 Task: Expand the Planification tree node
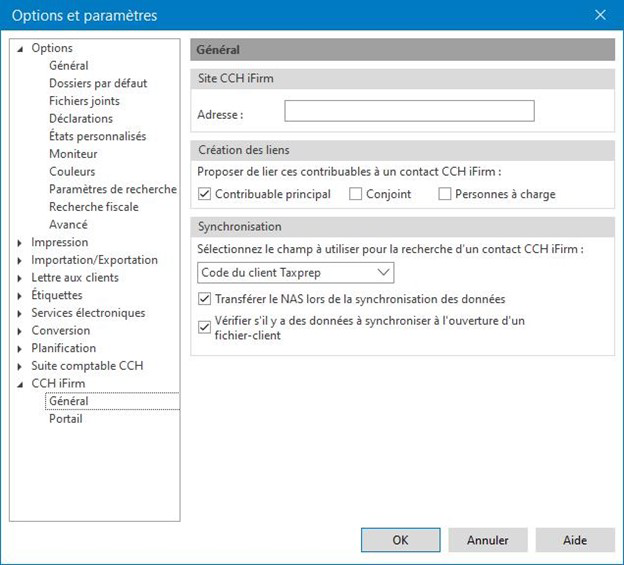coord(20,349)
